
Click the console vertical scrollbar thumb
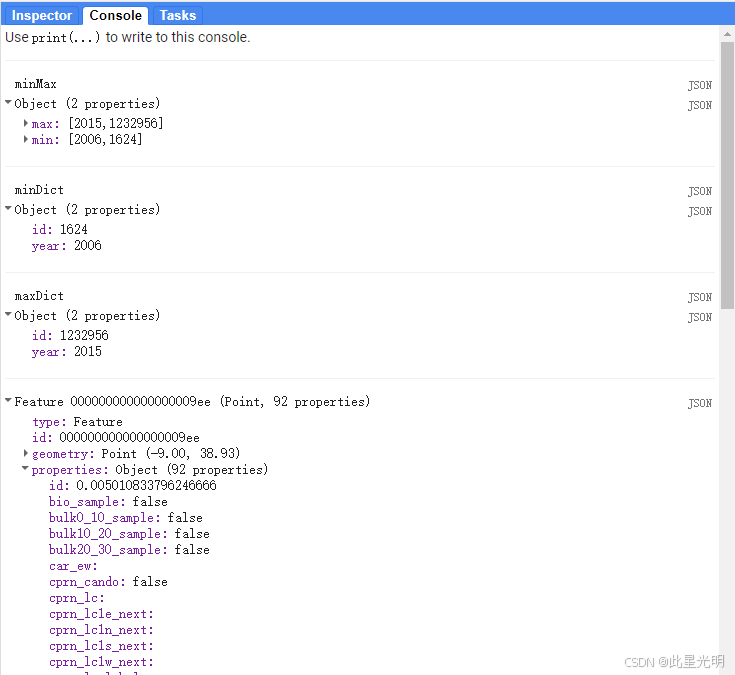pyautogui.click(x=727, y=175)
